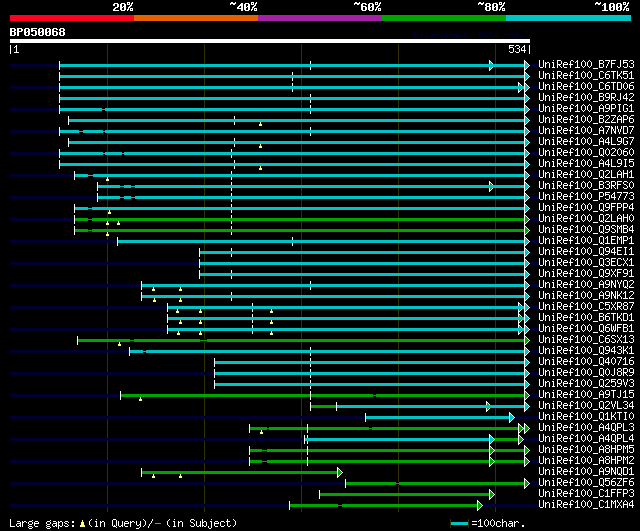Open the UniRef100_Q9SMB4 label
Viewport: 640px width, 531px height.
point(586,230)
